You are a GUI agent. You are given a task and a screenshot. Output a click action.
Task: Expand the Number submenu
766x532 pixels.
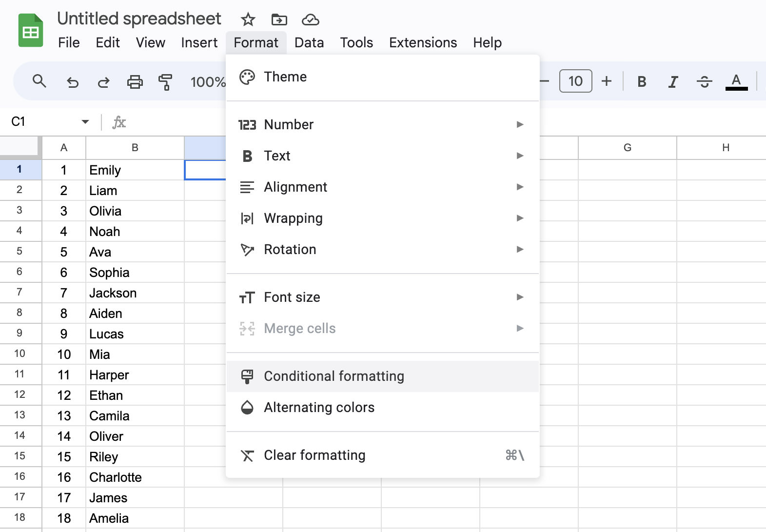click(383, 125)
